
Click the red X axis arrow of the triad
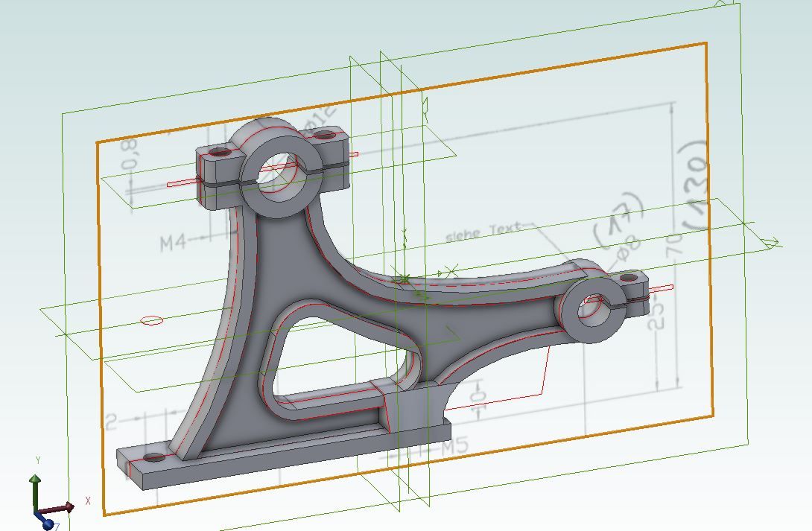pyautogui.click(x=67, y=508)
